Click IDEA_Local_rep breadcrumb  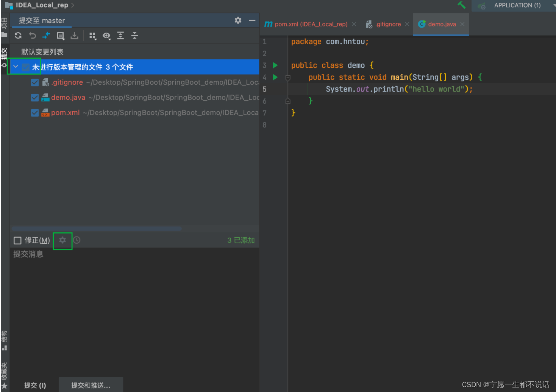point(42,5)
